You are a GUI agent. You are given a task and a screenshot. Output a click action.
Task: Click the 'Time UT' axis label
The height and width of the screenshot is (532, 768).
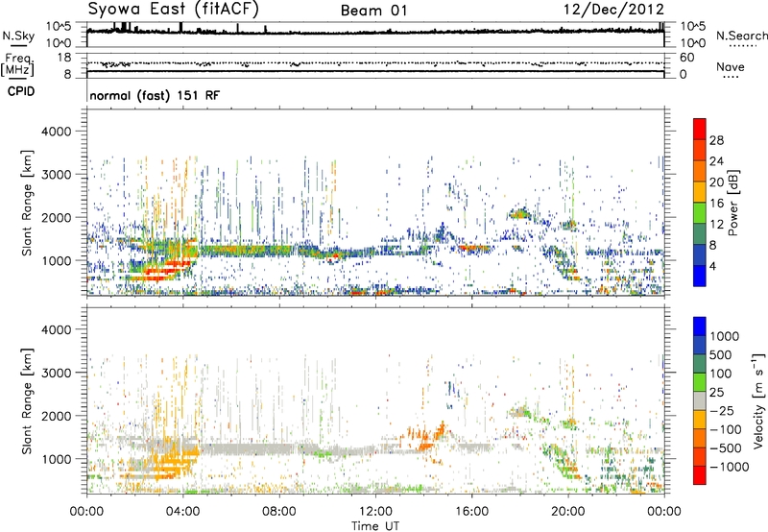(x=375, y=526)
